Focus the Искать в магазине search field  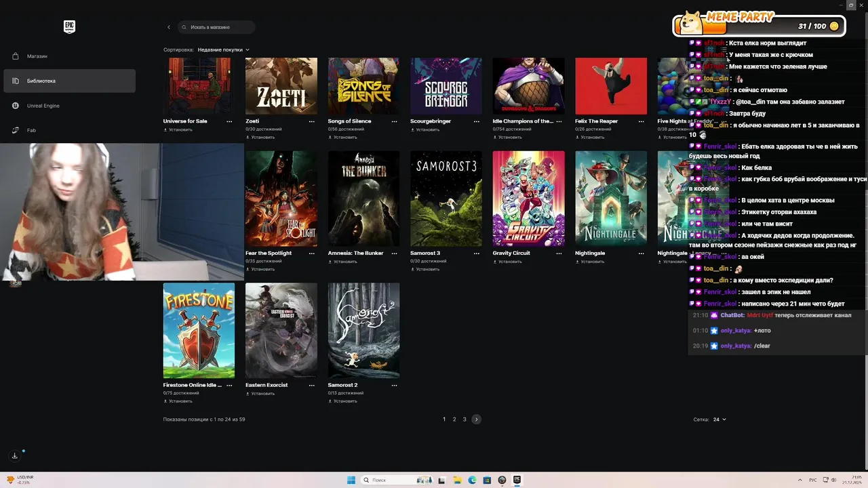pyautogui.click(x=217, y=27)
